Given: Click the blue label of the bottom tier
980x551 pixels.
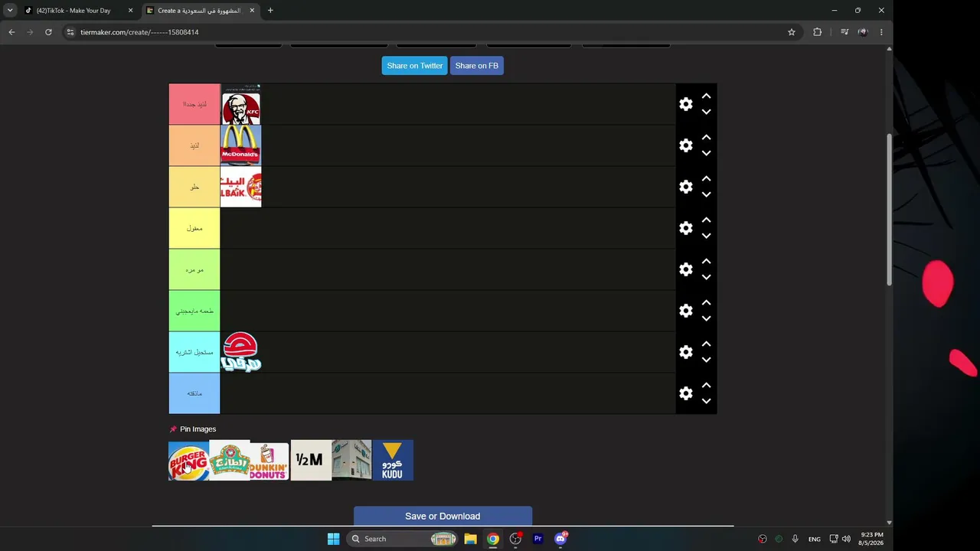Looking at the screenshot, I should [x=194, y=393].
